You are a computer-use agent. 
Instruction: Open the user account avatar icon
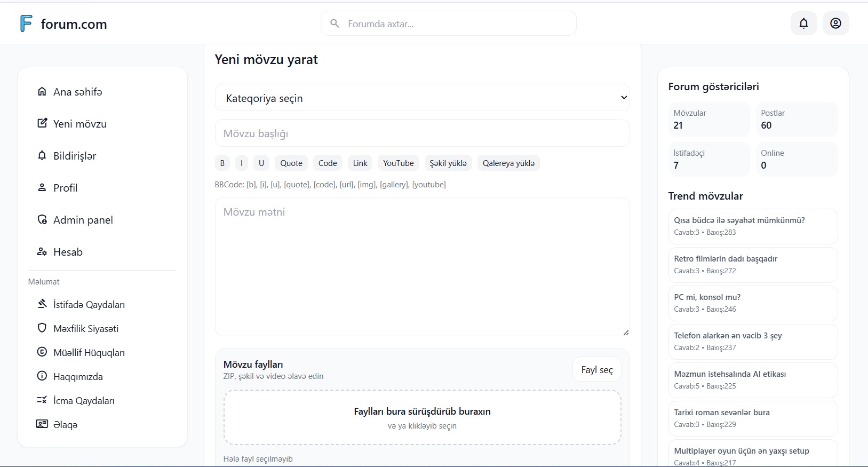pyautogui.click(x=835, y=23)
